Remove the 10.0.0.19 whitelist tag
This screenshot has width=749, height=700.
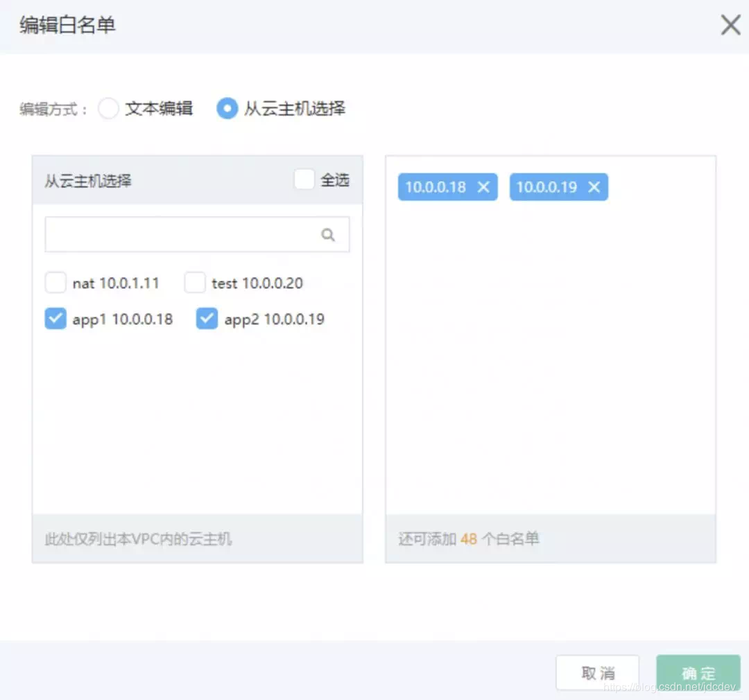[594, 186]
